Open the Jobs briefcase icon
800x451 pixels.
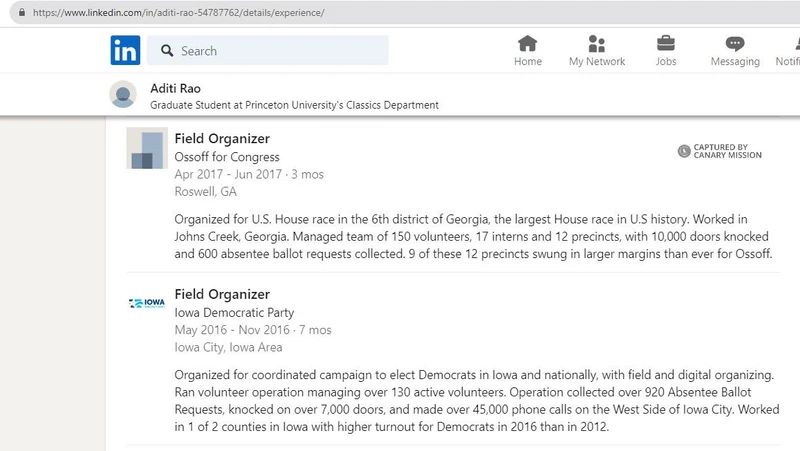(x=665, y=44)
